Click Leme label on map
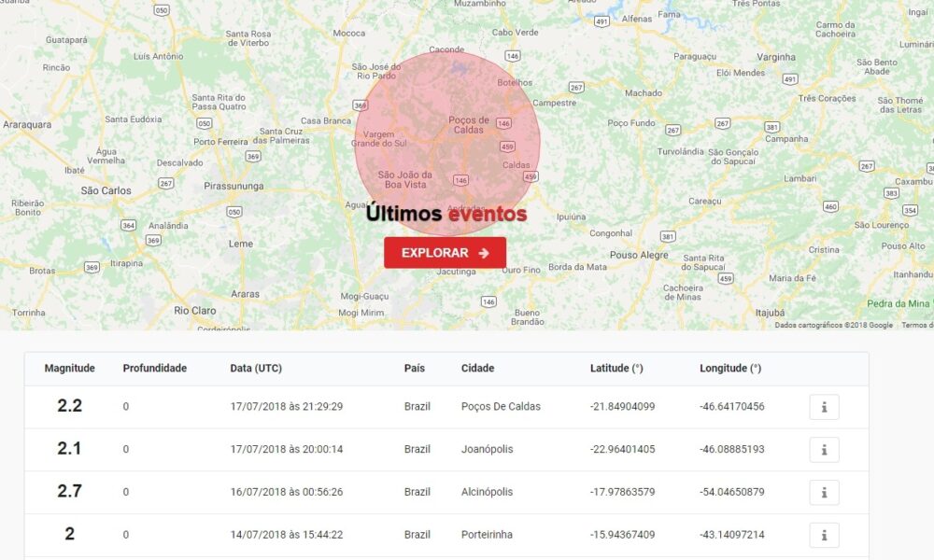This screenshot has height=560, width=934. pos(241,244)
